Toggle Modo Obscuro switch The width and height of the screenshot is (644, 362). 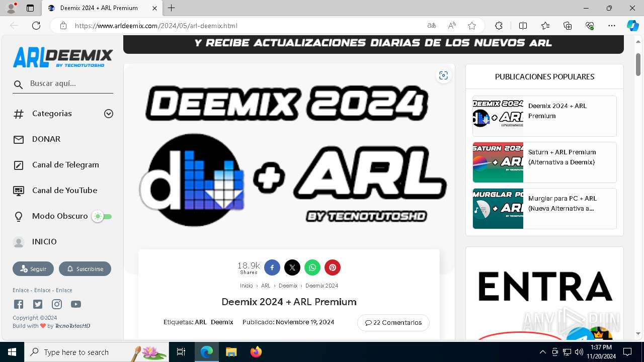point(101,217)
